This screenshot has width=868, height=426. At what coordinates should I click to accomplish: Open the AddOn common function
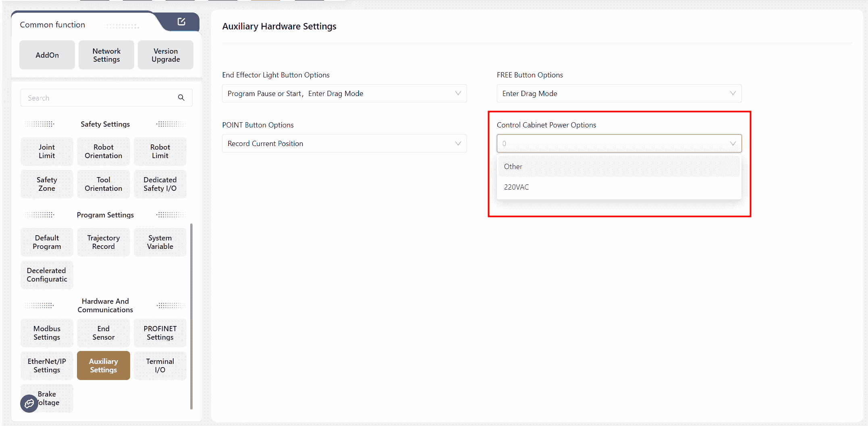tap(47, 55)
